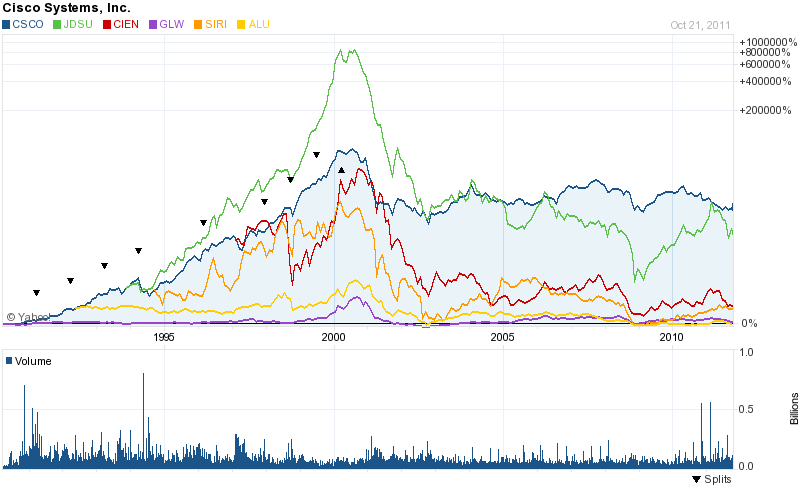The height and width of the screenshot is (488, 800).
Task: Click the blue CSCO legend color square
Action: (x=6, y=25)
